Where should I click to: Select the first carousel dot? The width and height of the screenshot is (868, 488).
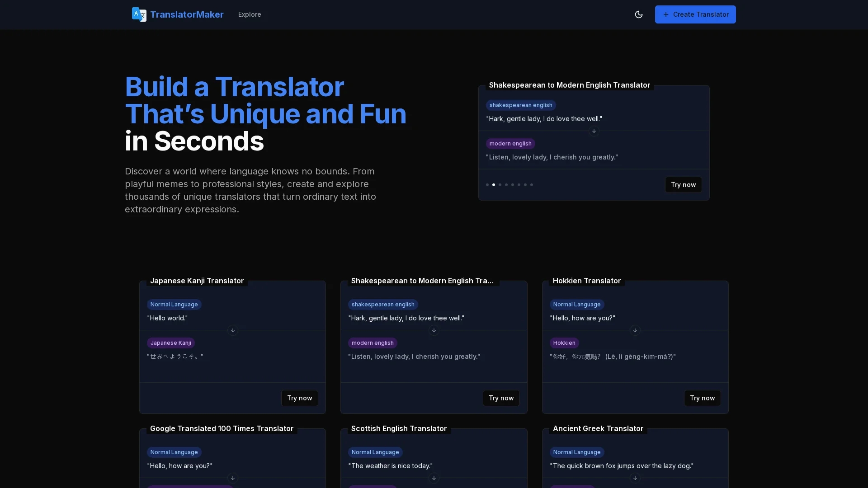487,185
